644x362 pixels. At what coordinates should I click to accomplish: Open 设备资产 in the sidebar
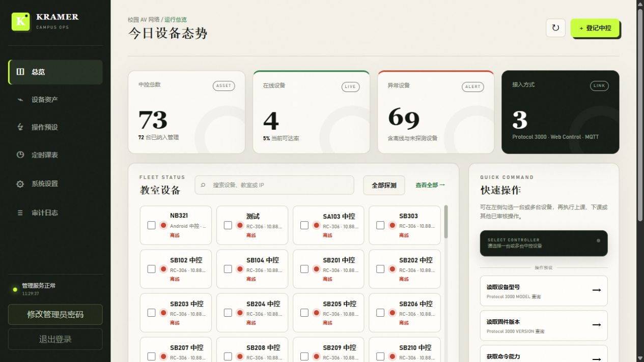pyautogui.click(x=55, y=100)
